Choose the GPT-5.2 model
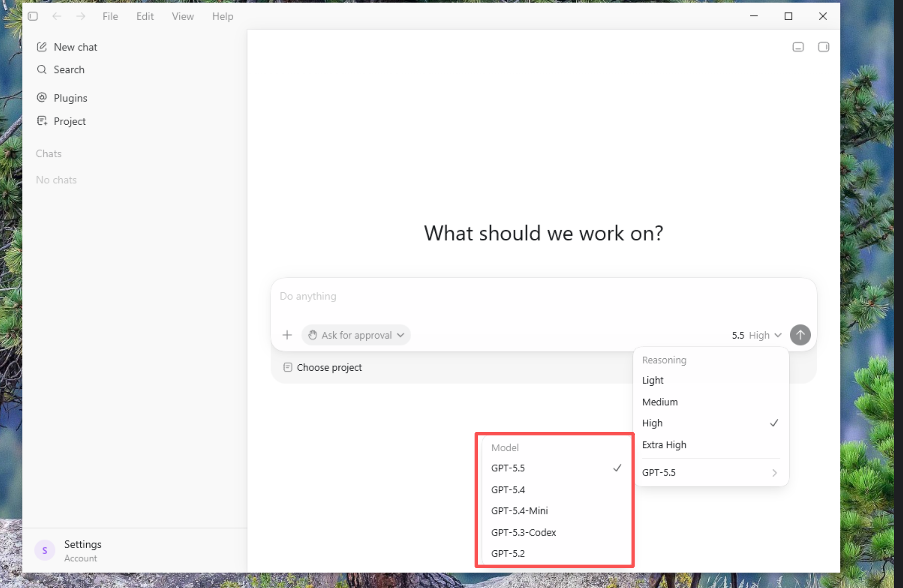 [556, 553]
